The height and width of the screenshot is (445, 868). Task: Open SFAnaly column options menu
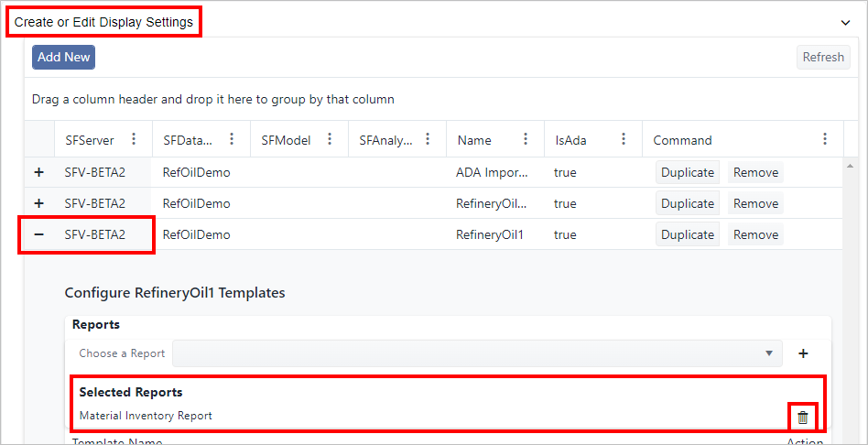pos(428,139)
